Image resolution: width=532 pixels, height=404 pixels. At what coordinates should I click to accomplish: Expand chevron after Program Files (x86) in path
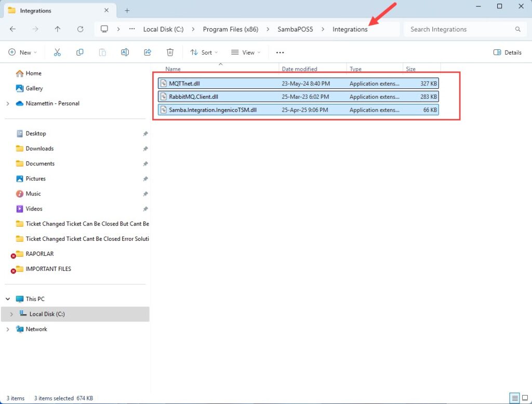tap(268, 29)
